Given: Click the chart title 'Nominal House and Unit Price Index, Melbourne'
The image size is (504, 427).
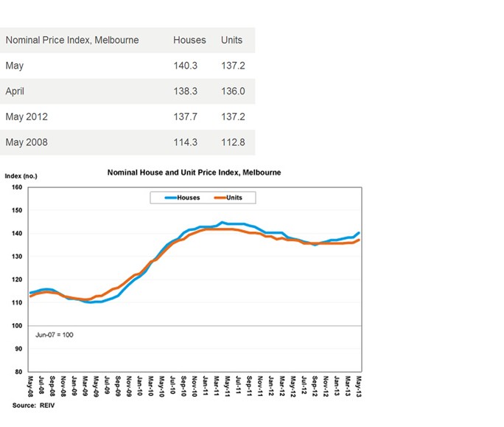Looking at the screenshot, I should pos(194,172).
